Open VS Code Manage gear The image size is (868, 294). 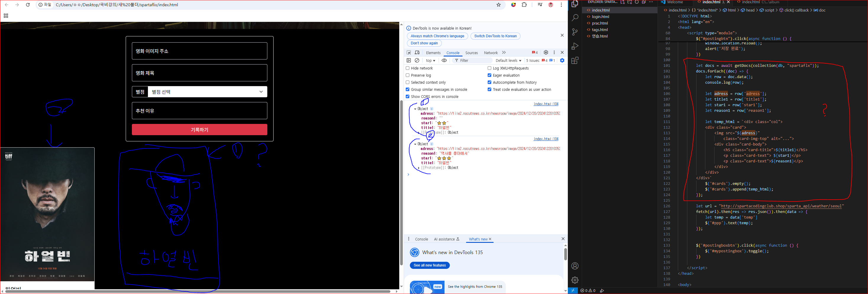(x=575, y=280)
